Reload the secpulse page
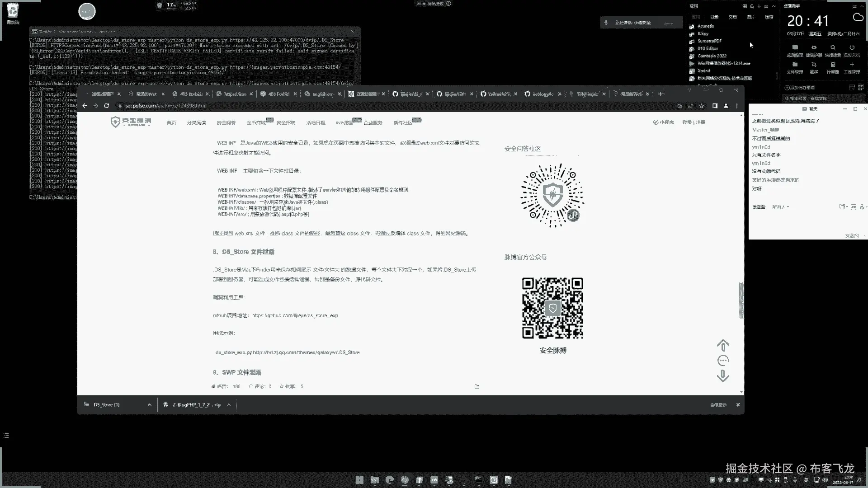The image size is (868, 488). pos(106,106)
